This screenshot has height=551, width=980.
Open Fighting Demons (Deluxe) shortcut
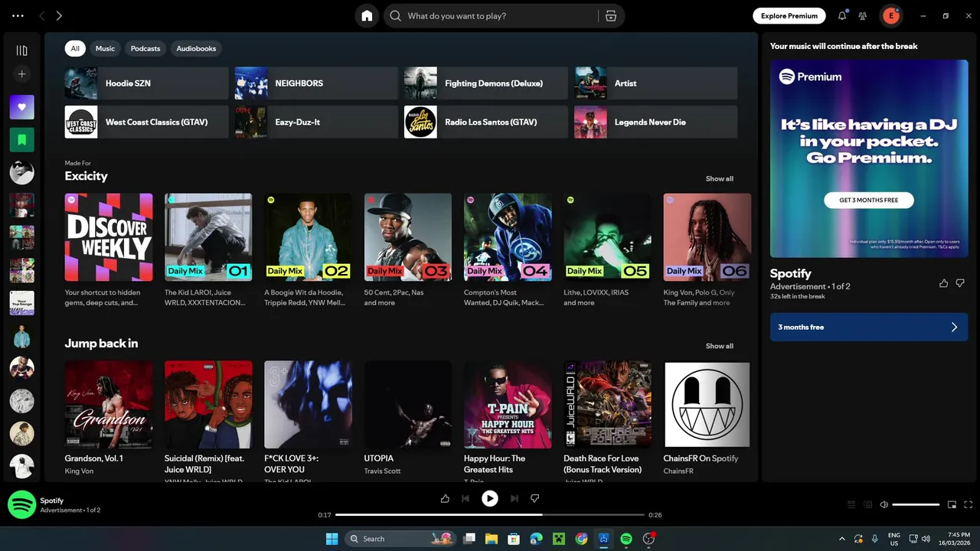[x=486, y=83]
